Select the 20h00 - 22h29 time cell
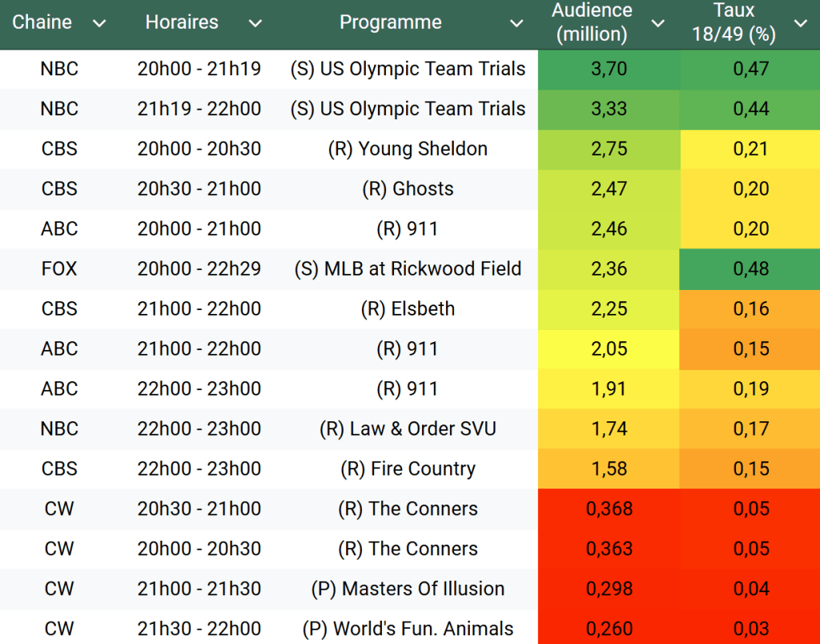This screenshot has height=644, width=820. (199, 269)
